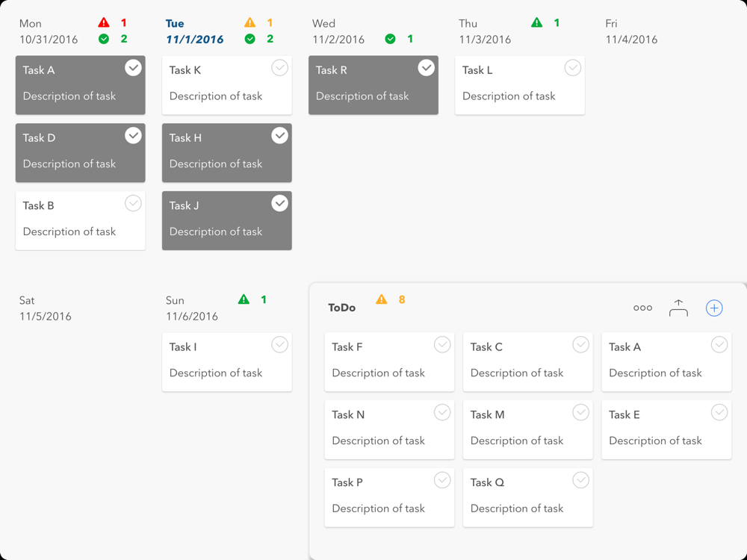The image size is (747, 560).
Task: Select the Fri 11/4/2016 day header
Action: click(631, 31)
